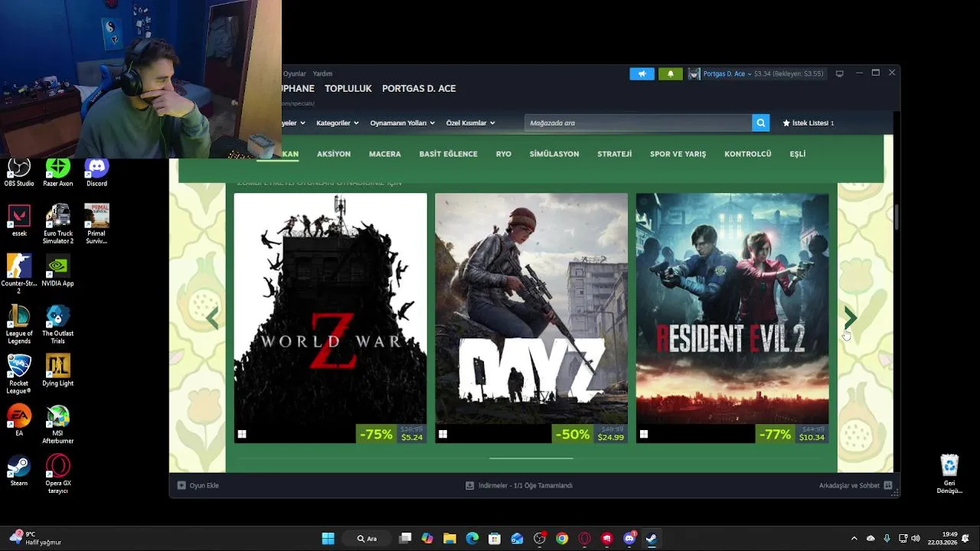Select the AKSİYON tab
This screenshot has width=980, height=551.
point(334,154)
